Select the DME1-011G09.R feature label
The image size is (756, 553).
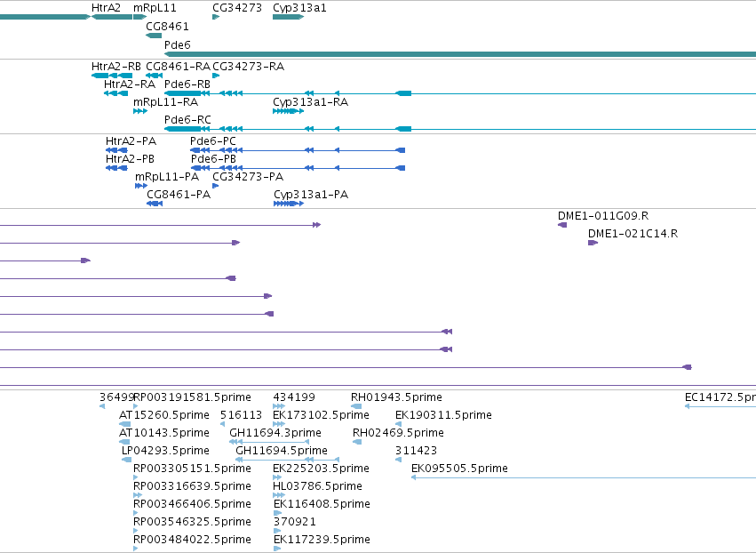(603, 216)
